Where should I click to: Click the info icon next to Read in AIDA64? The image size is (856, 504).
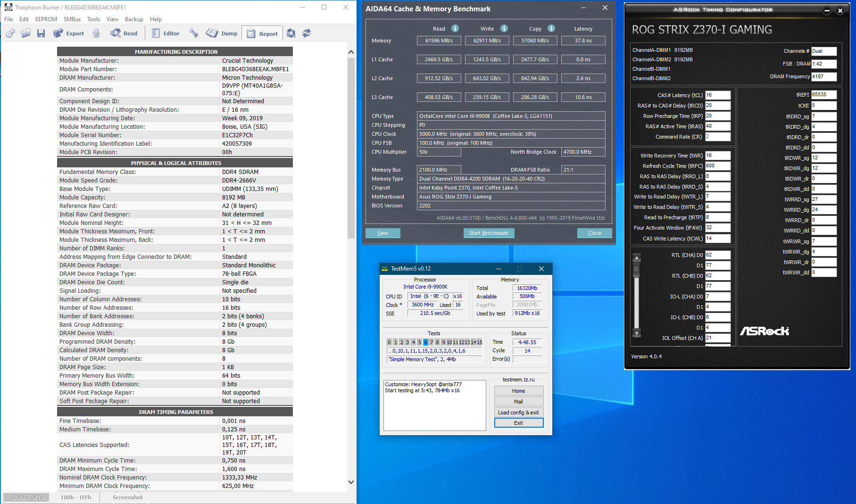(x=455, y=28)
